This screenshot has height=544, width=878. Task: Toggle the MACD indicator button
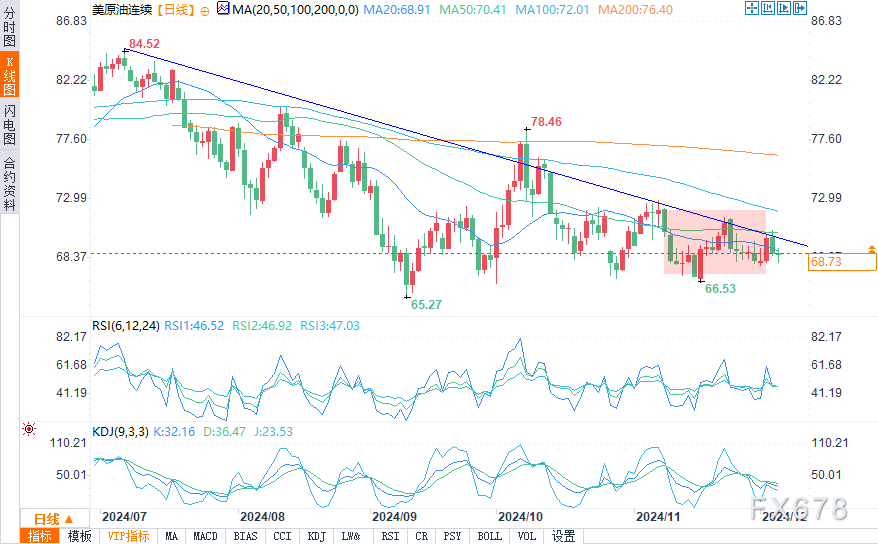(x=205, y=536)
